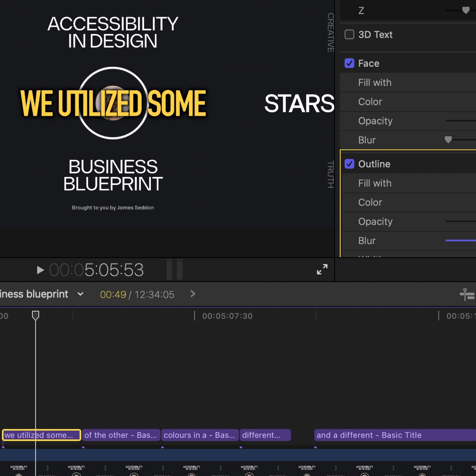Click the viewer timecode 00:05:05:53

point(96,270)
